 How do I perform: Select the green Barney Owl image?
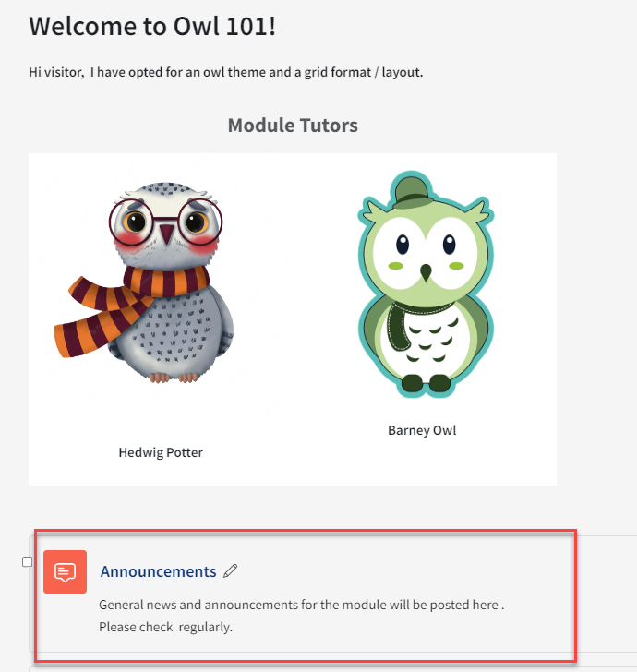pos(426,284)
